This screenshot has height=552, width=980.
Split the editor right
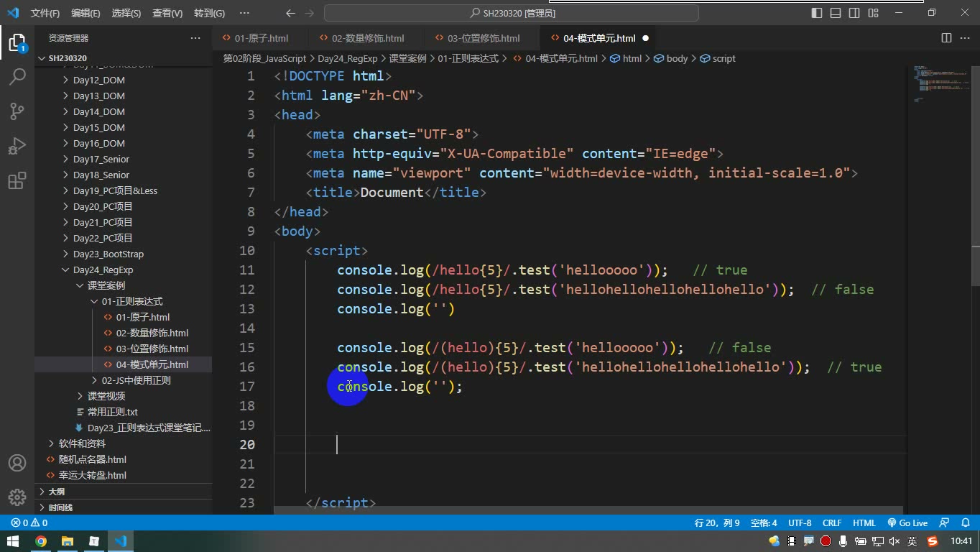tap(946, 38)
